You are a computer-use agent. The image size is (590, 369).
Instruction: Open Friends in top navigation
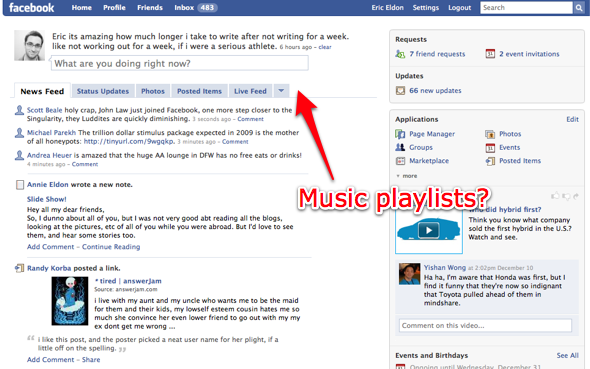pos(150,8)
